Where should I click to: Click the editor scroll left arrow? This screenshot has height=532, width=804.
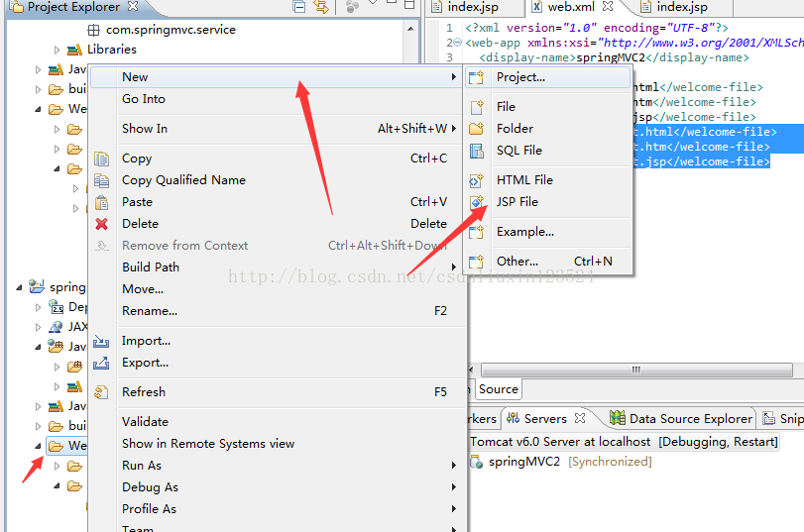[x=471, y=370]
